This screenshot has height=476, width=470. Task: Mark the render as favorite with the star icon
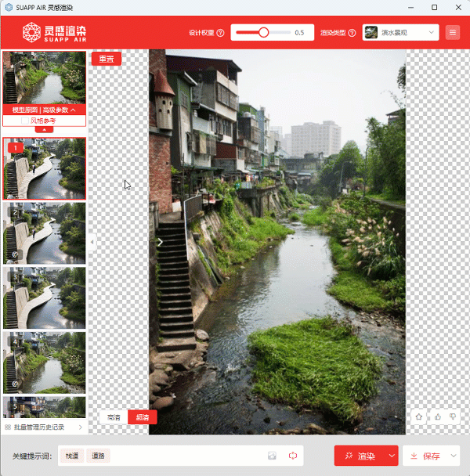419,416
